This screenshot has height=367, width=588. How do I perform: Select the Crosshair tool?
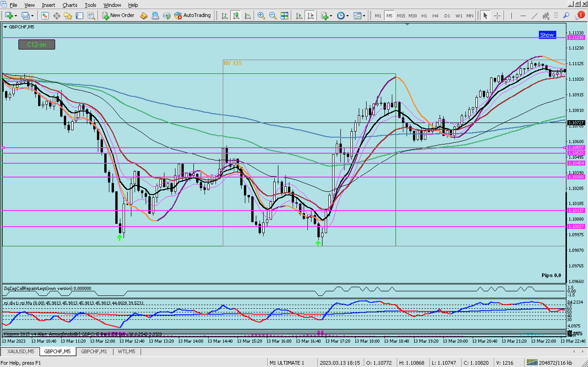pyautogui.click(x=497, y=16)
